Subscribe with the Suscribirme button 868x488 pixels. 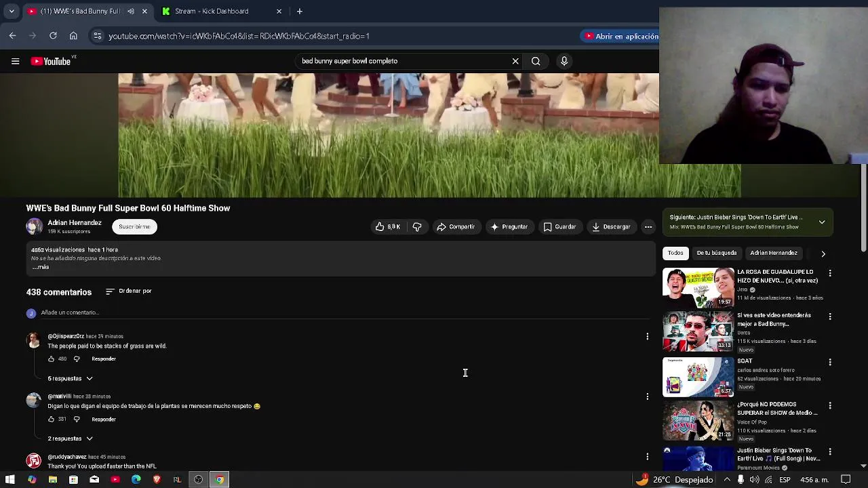(x=134, y=226)
